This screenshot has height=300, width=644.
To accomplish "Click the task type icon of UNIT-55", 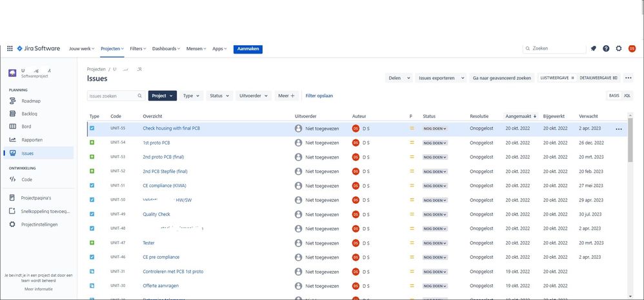I will click(x=92, y=128).
